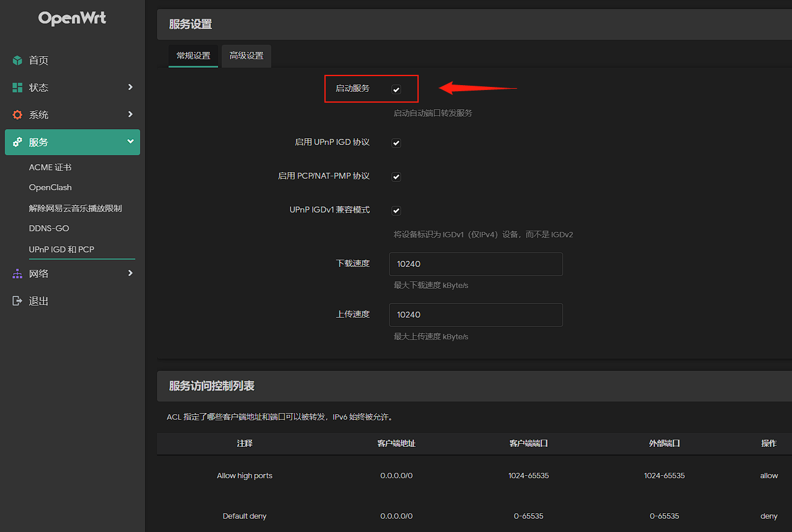Click client port 0-65535 cell
This screenshot has height=532, width=792.
click(x=529, y=516)
